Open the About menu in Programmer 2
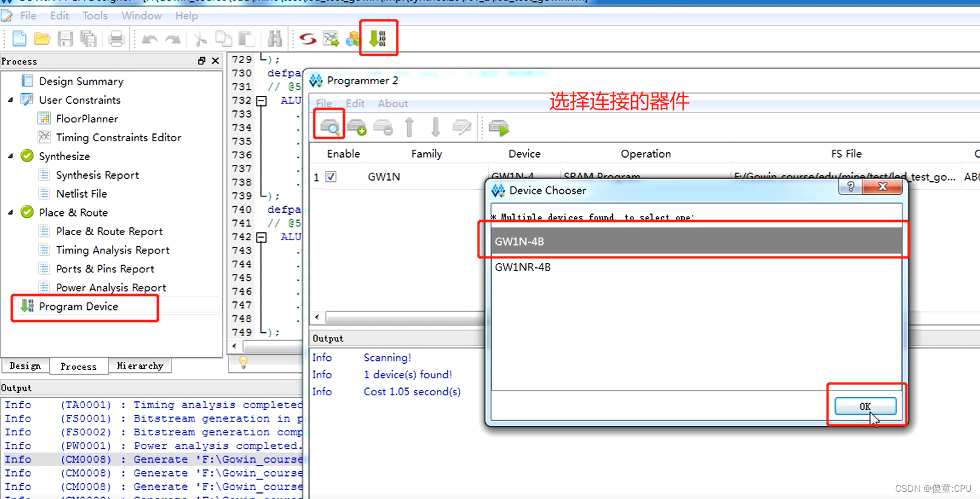980x499 pixels. pos(393,103)
